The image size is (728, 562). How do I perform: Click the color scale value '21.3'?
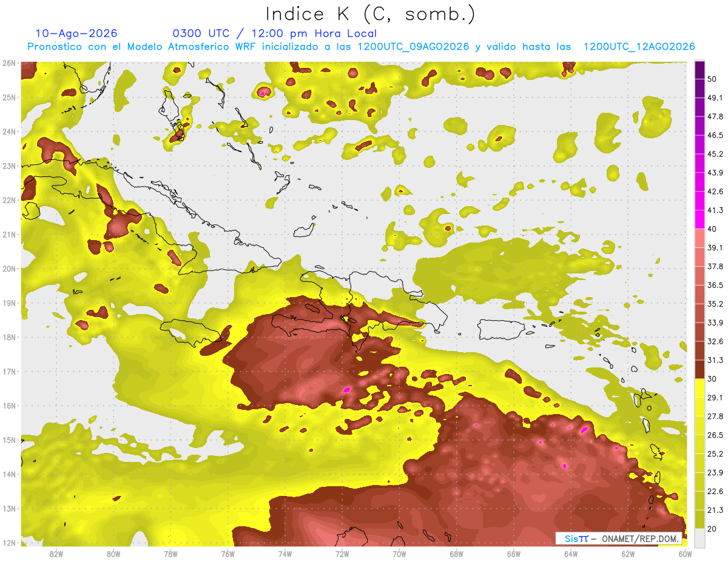click(x=715, y=510)
